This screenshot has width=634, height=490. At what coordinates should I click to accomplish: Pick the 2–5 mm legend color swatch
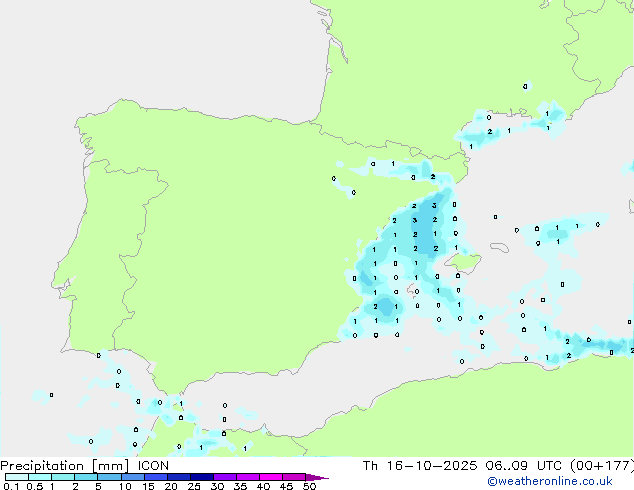click(86, 477)
